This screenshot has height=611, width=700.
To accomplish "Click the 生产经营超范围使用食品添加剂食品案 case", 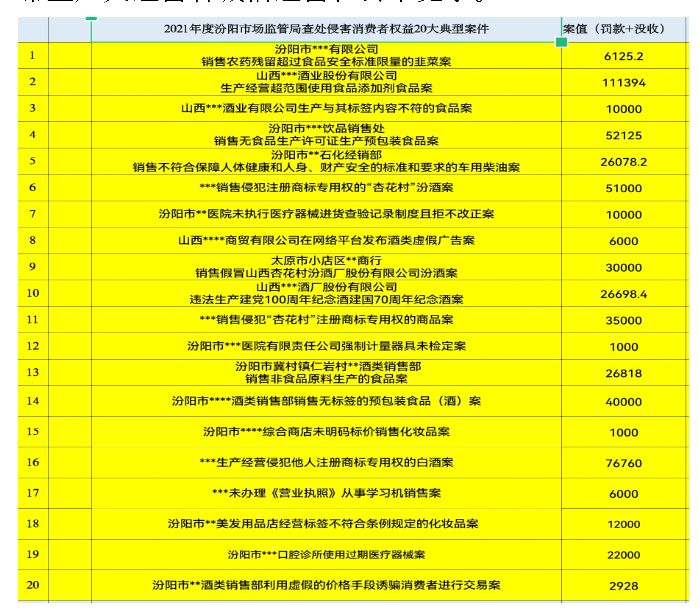I will (x=326, y=82).
